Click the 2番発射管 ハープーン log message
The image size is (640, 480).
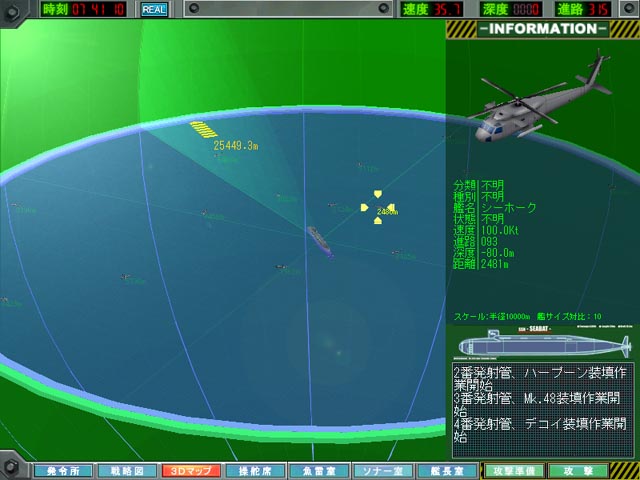pos(538,379)
